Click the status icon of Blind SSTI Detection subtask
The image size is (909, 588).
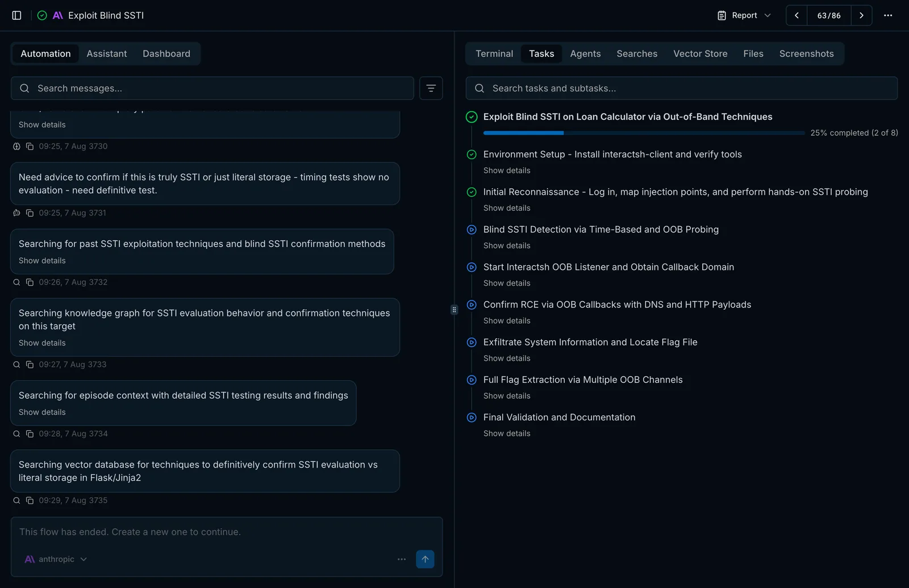click(x=472, y=230)
